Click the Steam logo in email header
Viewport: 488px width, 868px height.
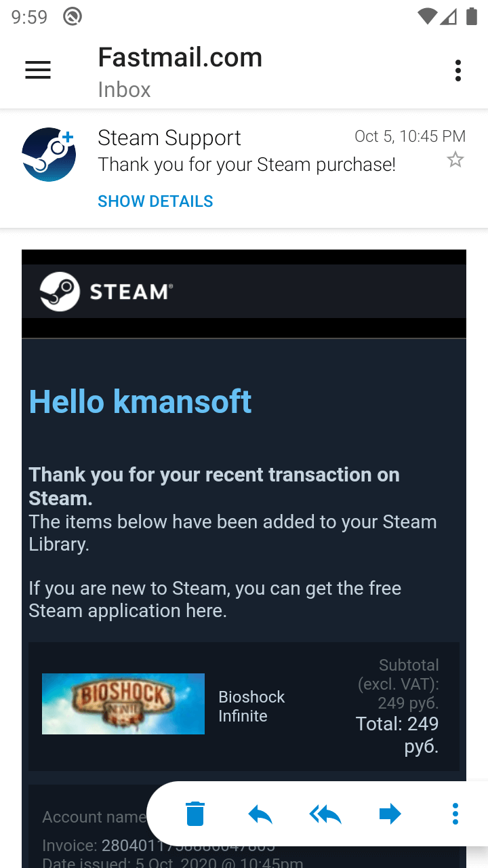pyautogui.click(x=106, y=292)
